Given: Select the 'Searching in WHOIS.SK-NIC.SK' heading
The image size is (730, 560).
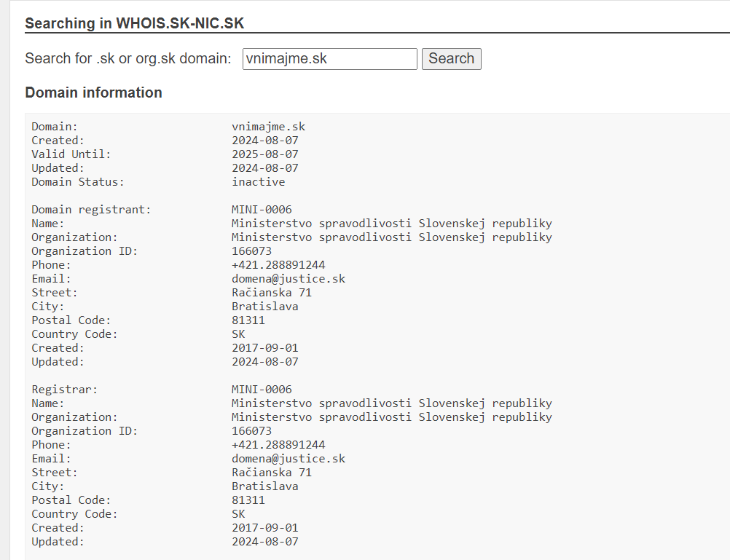Looking at the screenshot, I should tap(134, 23).
